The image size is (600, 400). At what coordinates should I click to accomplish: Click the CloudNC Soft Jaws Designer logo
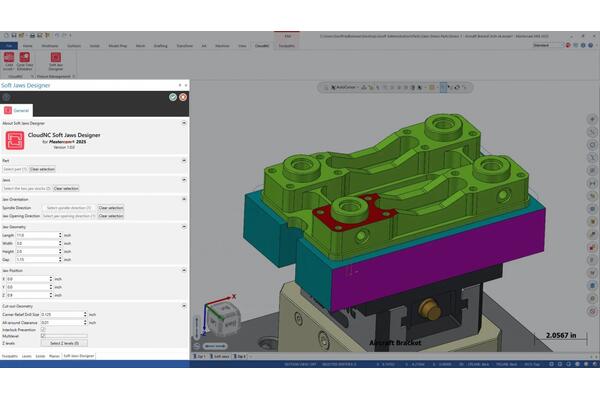(15, 140)
